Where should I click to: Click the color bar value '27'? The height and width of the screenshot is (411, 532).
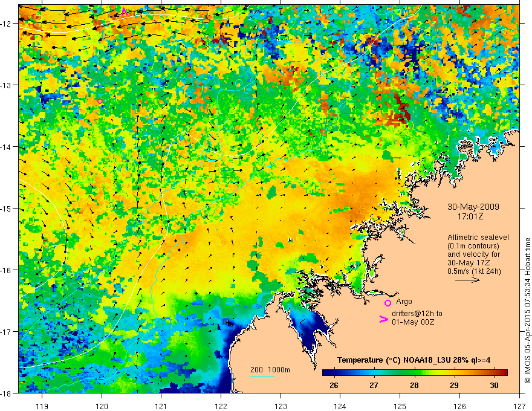tap(374, 385)
